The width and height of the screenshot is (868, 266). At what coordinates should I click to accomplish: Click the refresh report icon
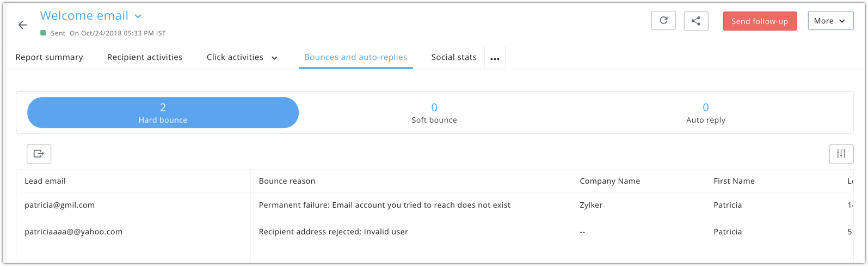663,21
